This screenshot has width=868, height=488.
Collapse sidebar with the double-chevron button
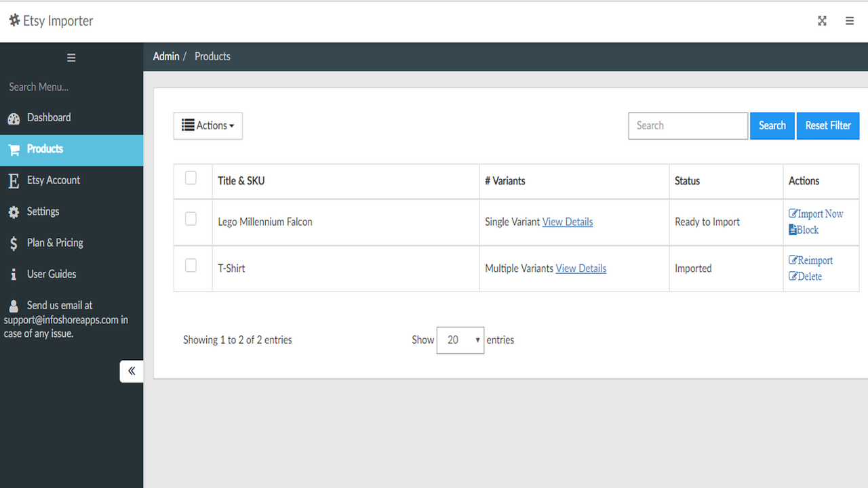point(131,371)
